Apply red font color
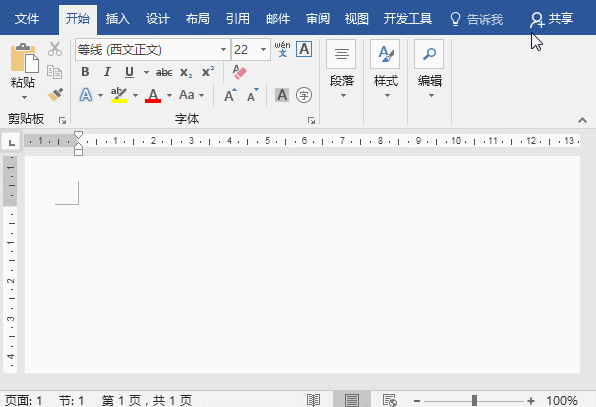This screenshot has height=407, width=596. 153,95
